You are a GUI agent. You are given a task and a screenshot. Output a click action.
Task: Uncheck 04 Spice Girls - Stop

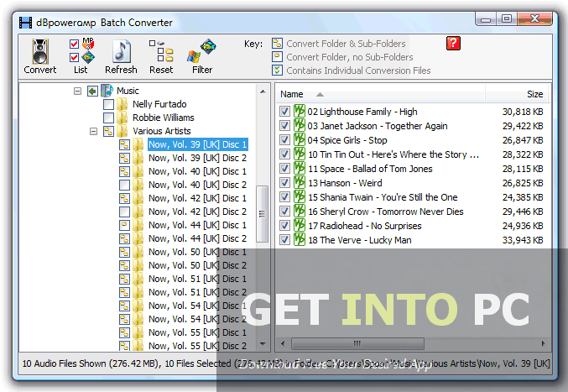284,140
